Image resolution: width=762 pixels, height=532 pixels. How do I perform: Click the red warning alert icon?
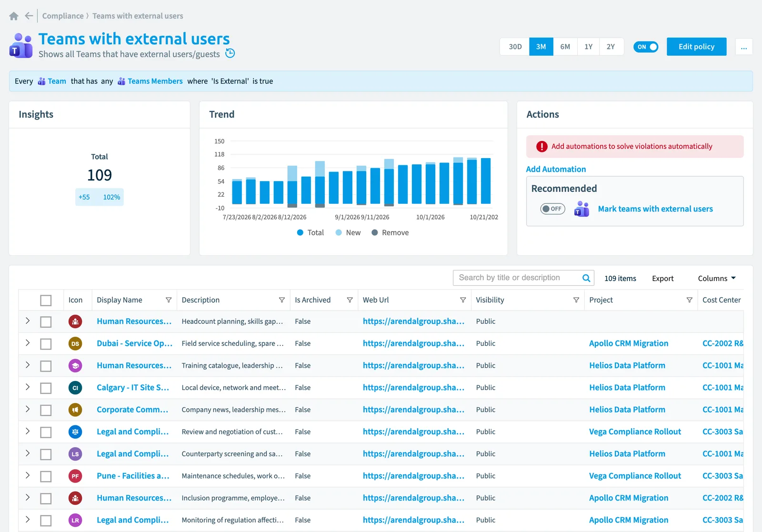point(541,147)
